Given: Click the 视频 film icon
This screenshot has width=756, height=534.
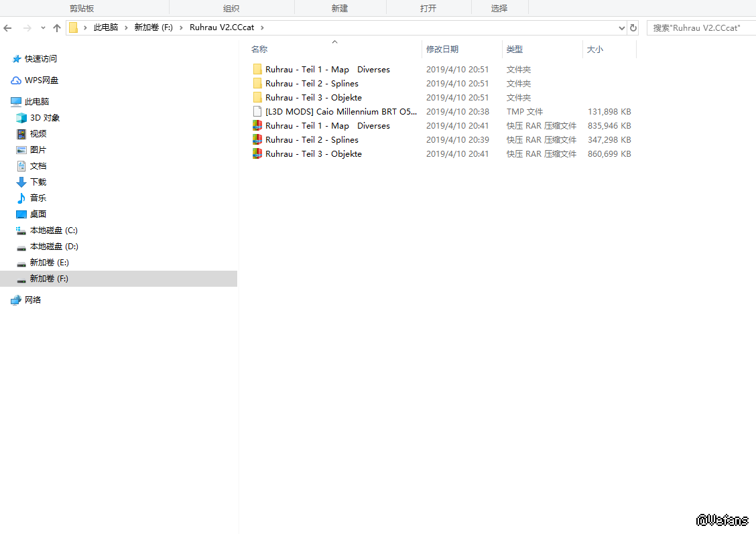Looking at the screenshot, I should pos(21,134).
